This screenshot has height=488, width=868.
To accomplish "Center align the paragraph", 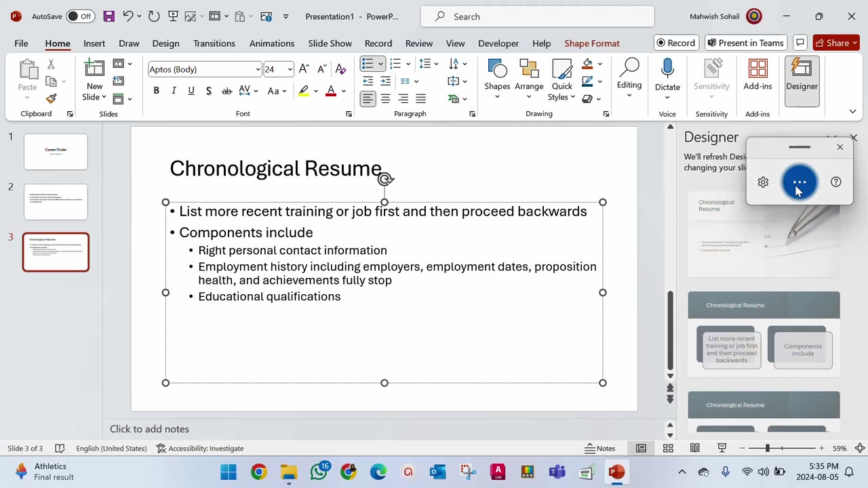I will coord(385,99).
